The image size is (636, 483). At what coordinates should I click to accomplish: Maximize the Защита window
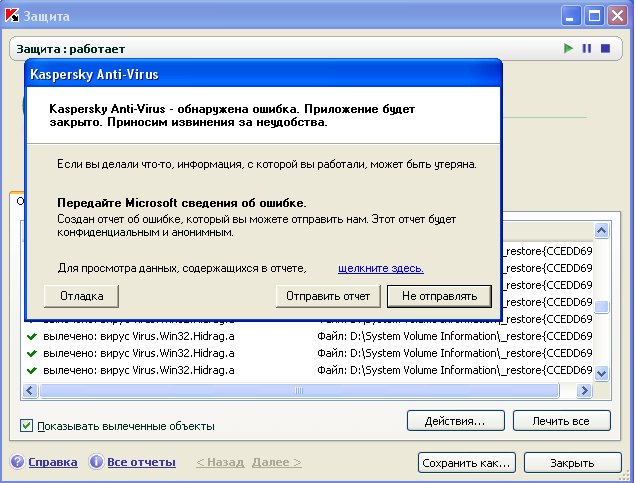coord(595,16)
